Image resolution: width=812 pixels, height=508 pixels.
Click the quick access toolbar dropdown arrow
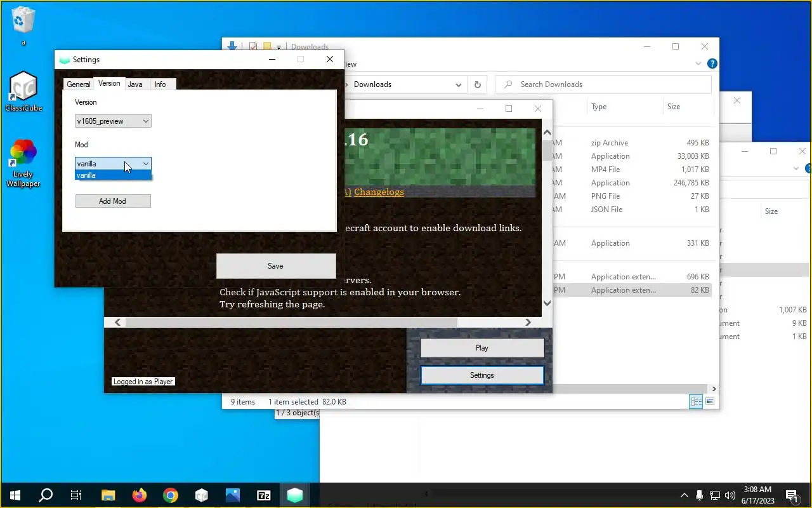[x=278, y=47]
